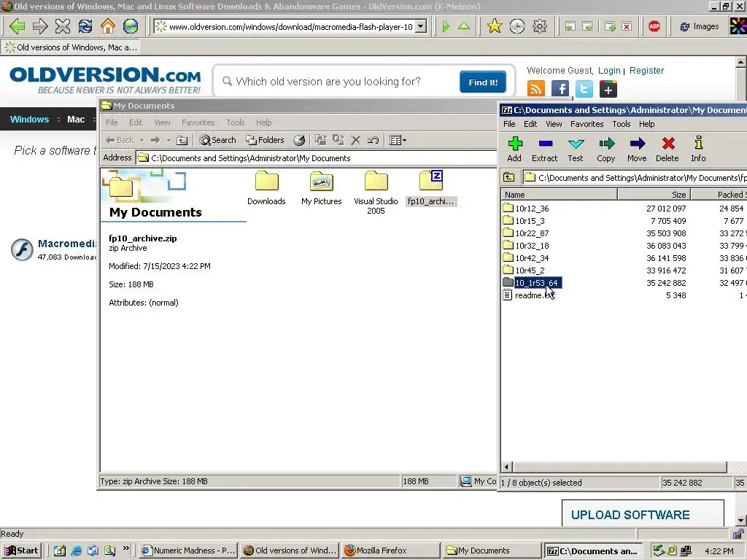The image size is (747, 560).
Task: Click 7-Zip Info button
Action: coord(698,149)
